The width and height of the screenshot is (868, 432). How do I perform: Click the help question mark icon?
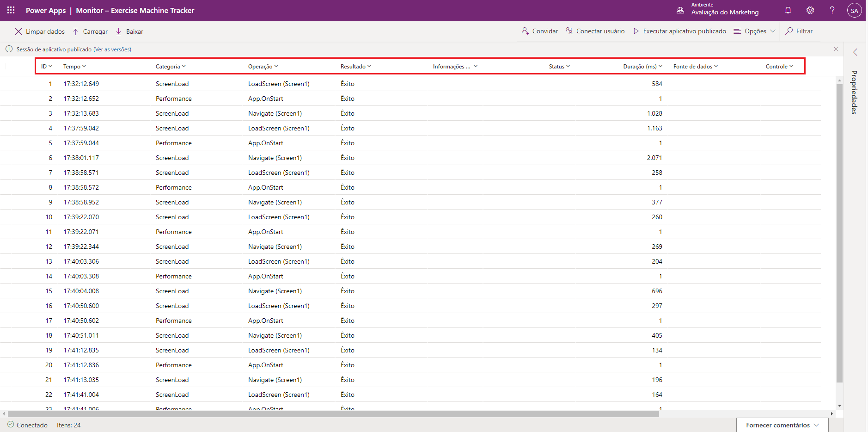click(x=832, y=10)
